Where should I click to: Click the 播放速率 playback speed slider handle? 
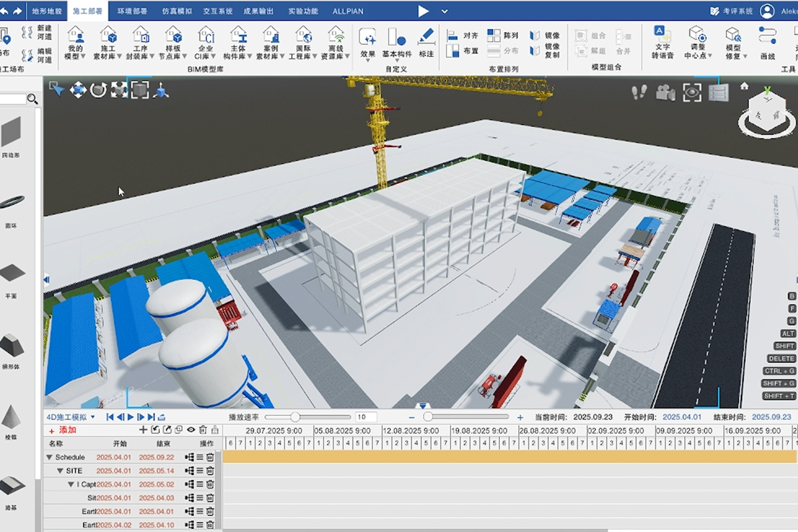pos(295,417)
